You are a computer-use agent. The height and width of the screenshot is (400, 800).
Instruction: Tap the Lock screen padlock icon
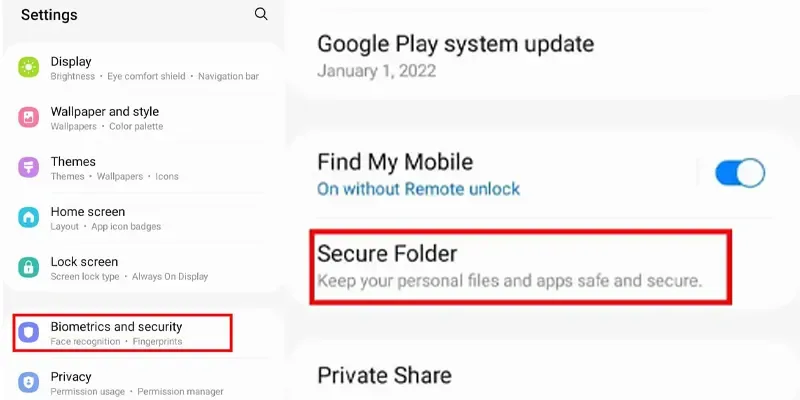[29, 267]
